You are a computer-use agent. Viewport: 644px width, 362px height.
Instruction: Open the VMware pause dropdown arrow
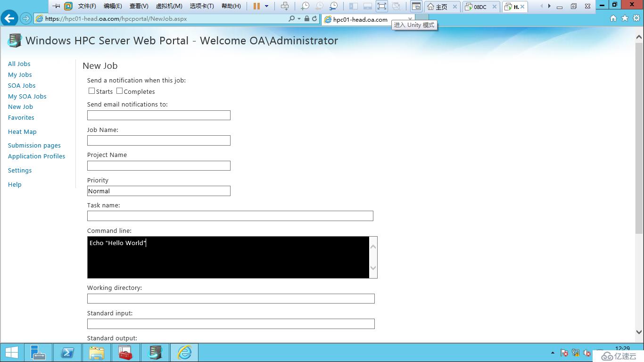(x=267, y=6)
